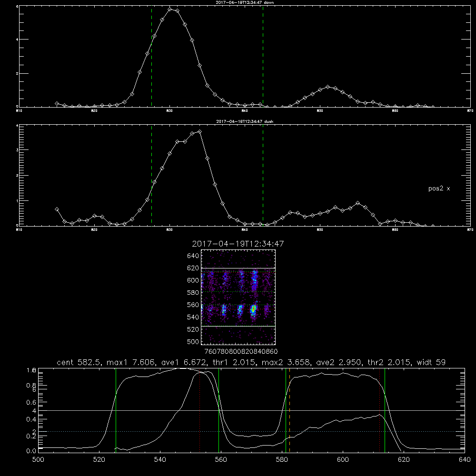Click the leftmost green vertical line in bottom plot
The width and height of the screenshot is (476, 476).
pos(116,410)
